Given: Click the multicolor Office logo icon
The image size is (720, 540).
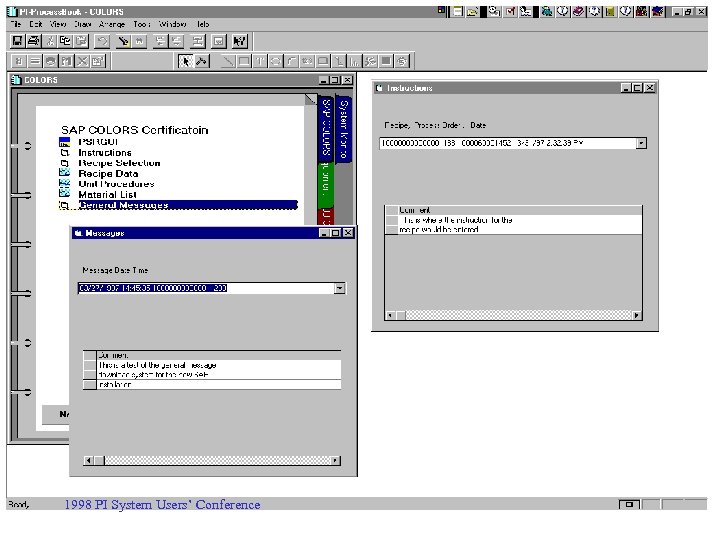Looking at the screenshot, I should click(x=441, y=10).
